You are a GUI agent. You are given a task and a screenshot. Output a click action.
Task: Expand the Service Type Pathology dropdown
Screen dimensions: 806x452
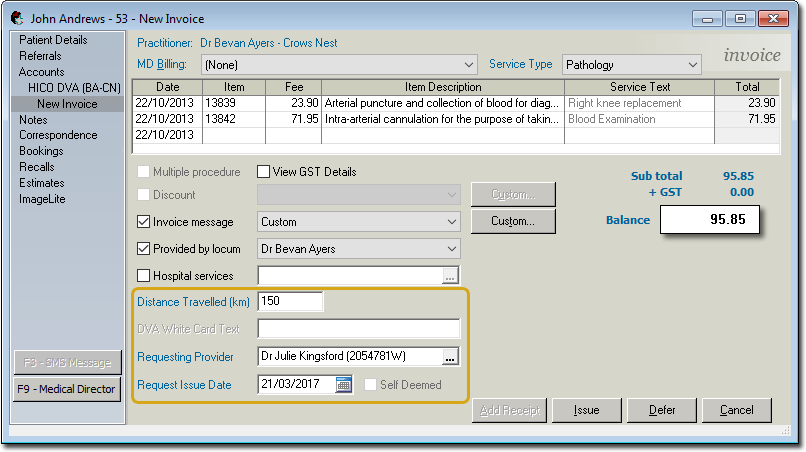(632, 65)
